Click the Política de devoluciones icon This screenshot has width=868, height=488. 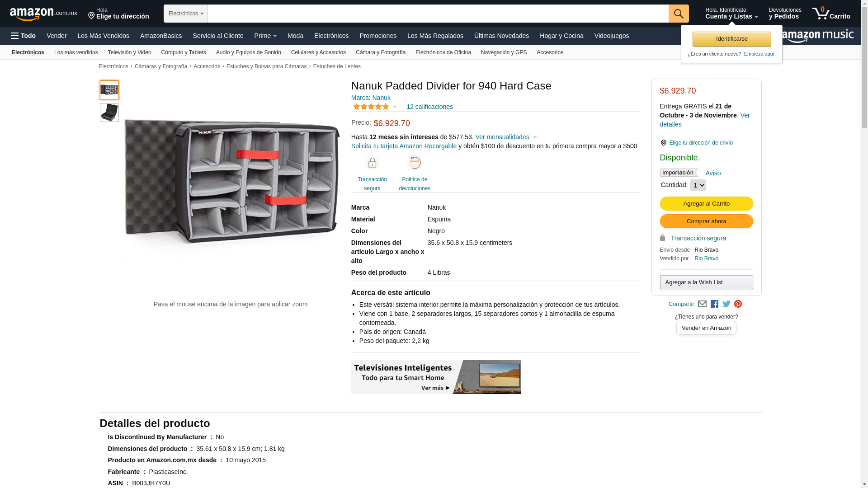coord(414,163)
